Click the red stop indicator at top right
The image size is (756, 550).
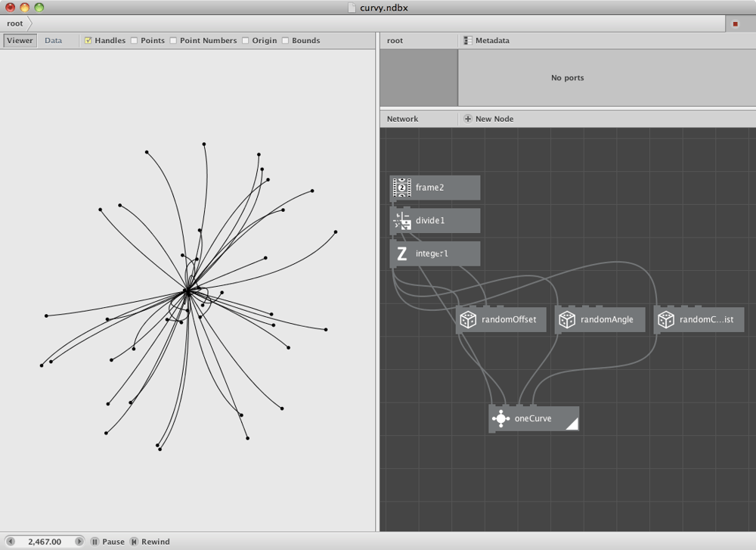pos(736,23)
